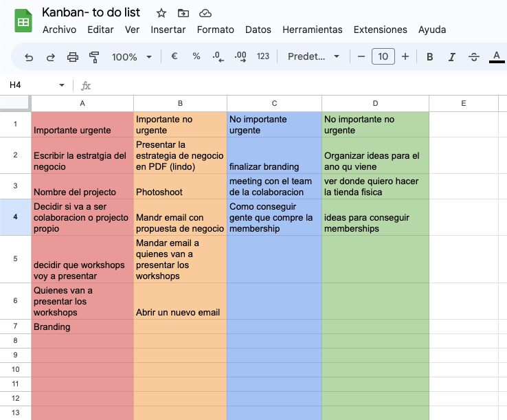Select cell 'Importante urgente'
The width and height of the screenshot is (507, 420).
pos(82,124)
